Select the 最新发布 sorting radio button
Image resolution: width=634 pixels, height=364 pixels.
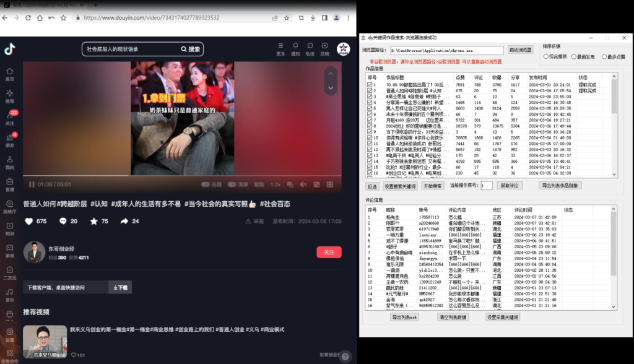click(x=574, y=57)
